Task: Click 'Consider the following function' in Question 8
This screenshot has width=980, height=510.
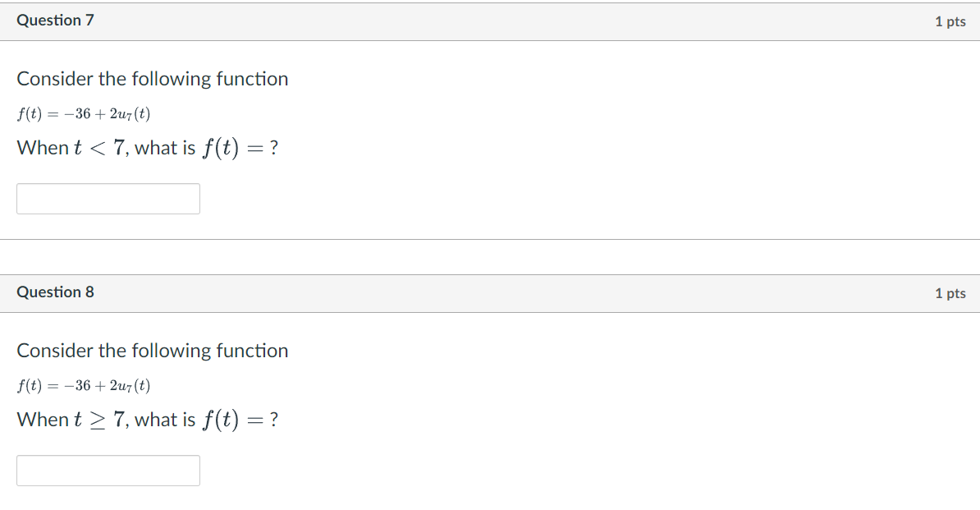Action: point(152,351)
